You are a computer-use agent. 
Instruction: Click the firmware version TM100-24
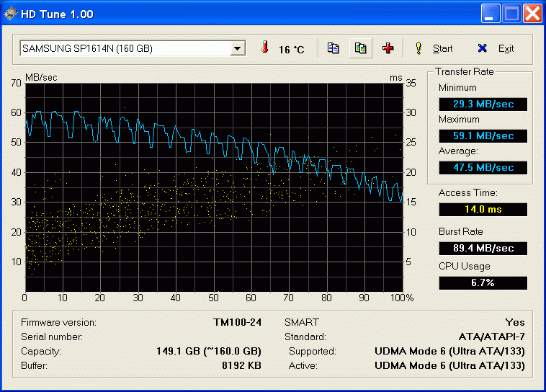point(237,322)
